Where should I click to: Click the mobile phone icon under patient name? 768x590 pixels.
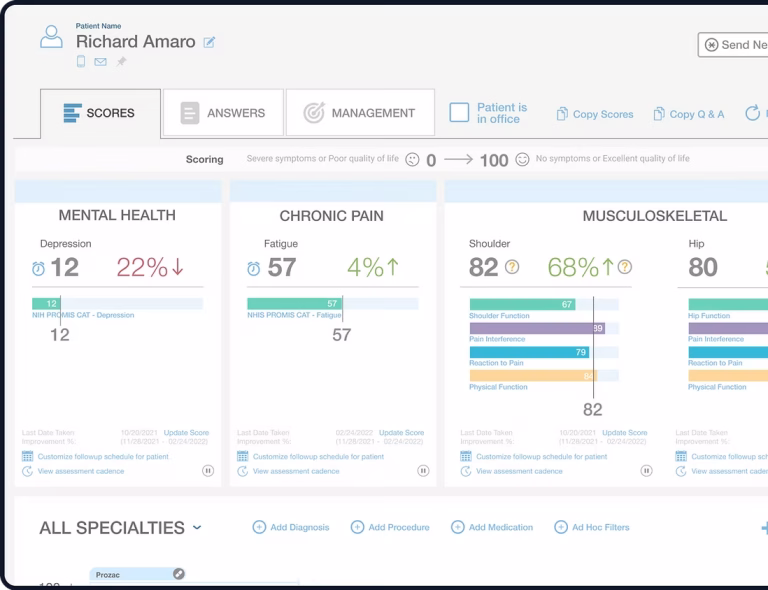81,62
